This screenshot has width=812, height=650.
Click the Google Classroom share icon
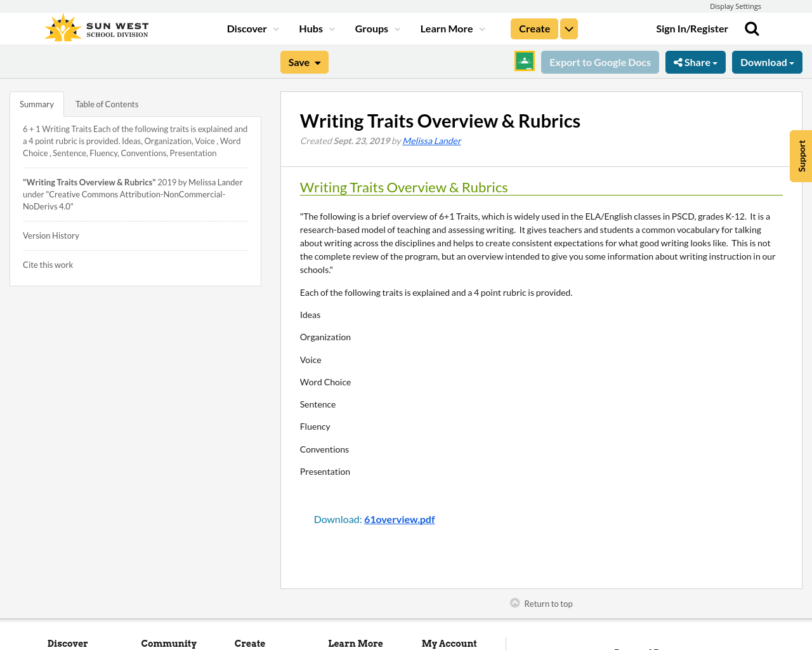coord(523,61)
